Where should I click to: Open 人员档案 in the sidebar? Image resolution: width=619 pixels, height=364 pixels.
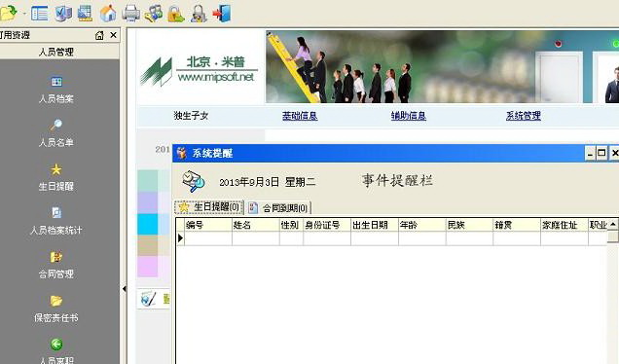coord(56,90)
